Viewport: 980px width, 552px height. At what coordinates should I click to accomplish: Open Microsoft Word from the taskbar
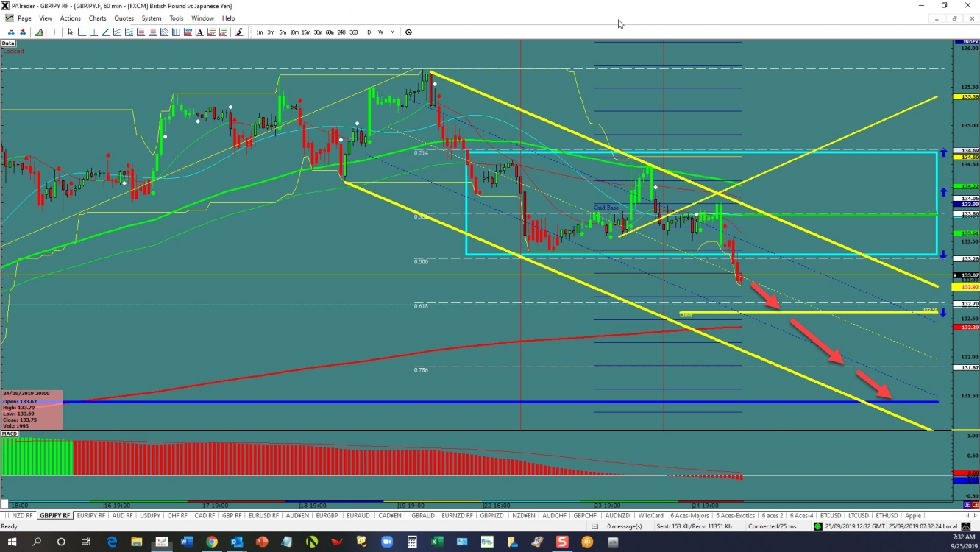pos(186,542)
